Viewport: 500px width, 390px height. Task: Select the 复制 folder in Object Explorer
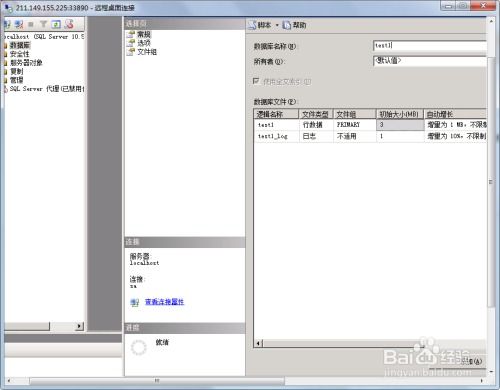(16, 71)
